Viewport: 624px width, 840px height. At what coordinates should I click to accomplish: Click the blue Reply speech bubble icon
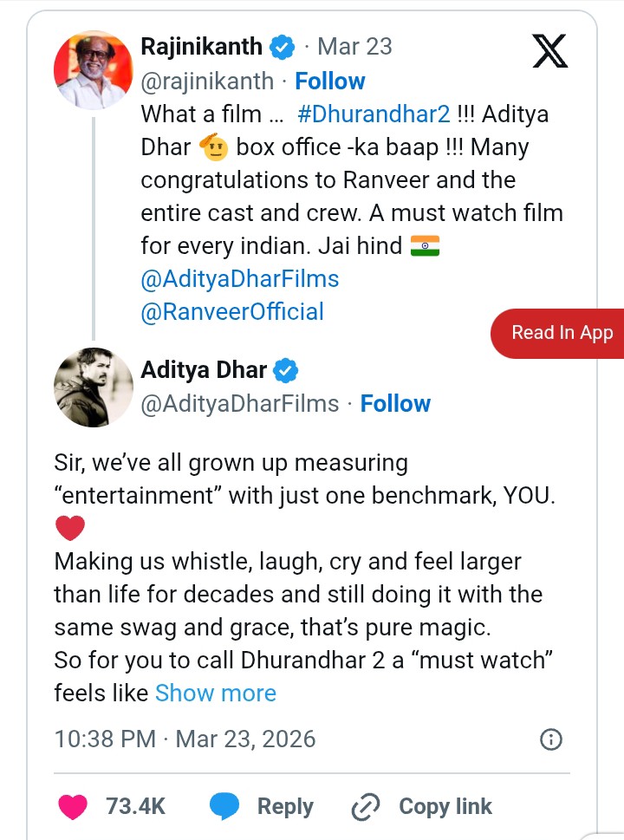point(225,806)
